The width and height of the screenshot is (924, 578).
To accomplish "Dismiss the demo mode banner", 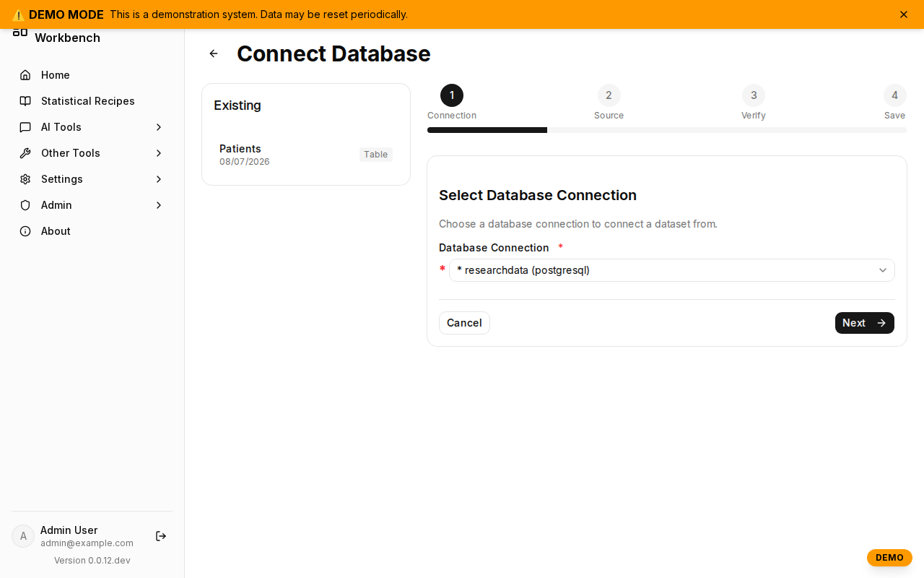I will [x=904, y=14].
